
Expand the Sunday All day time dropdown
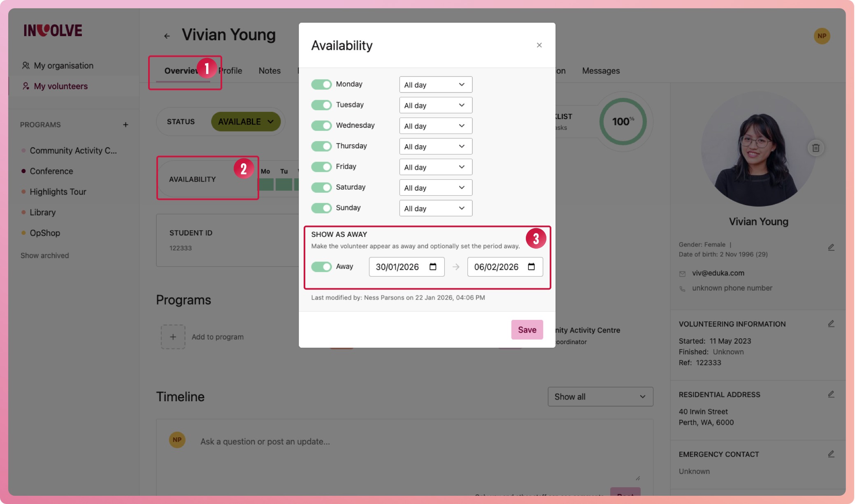435,208
